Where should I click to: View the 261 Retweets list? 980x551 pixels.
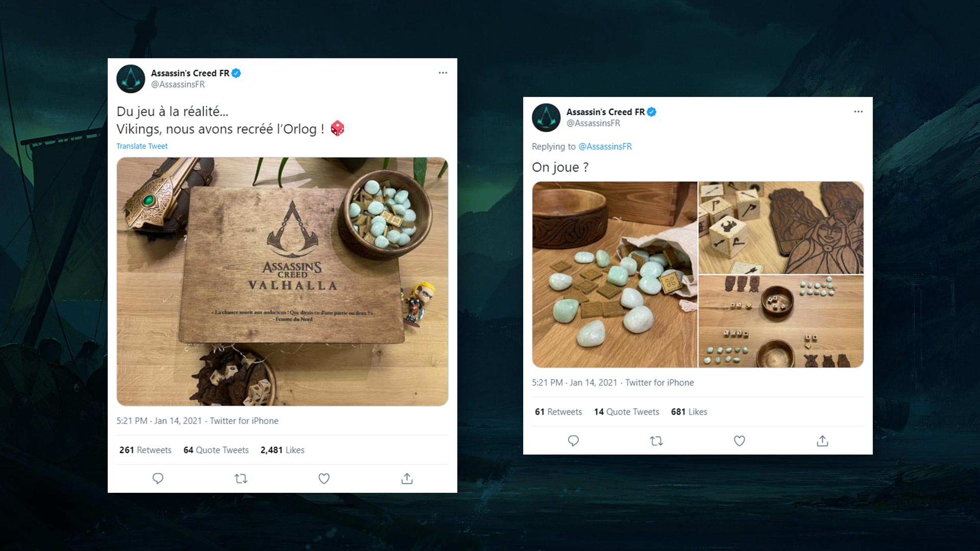tap(145, 450)
